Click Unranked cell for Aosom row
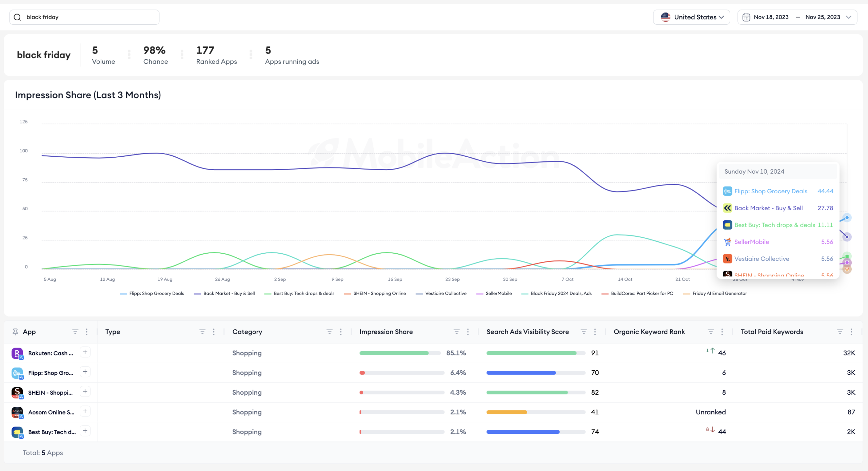This screenshot has height=471, width=868. 711,412
